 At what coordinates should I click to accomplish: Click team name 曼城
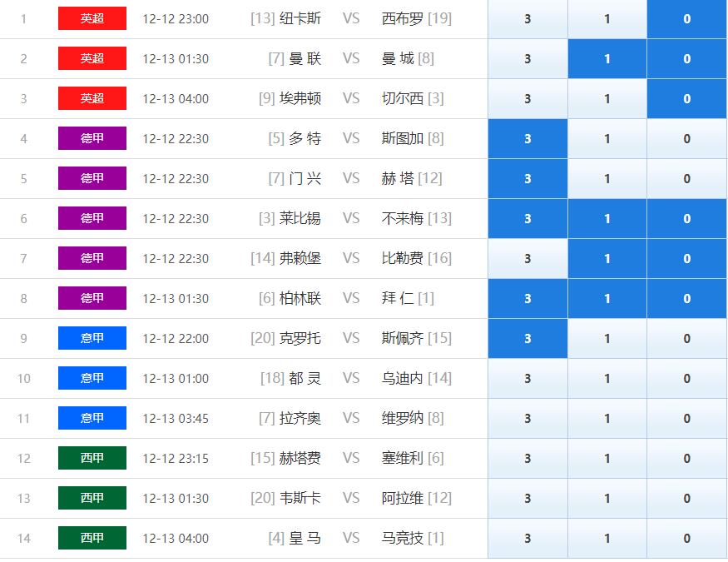click(398, 58)
